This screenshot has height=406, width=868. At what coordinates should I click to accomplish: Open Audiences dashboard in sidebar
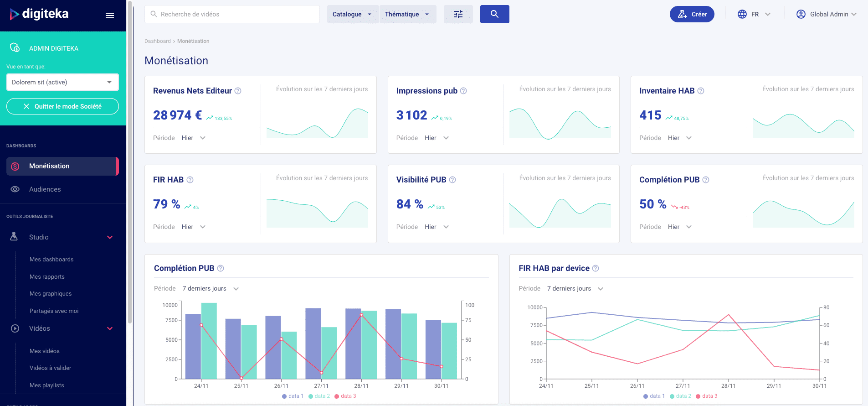[x=45, y=189]
